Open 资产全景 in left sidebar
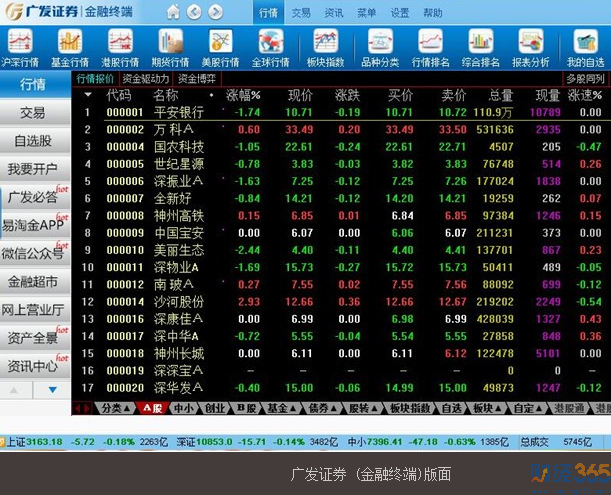This screenshot has width=611, height=495. pyautogui.click(x=35, y=338)
